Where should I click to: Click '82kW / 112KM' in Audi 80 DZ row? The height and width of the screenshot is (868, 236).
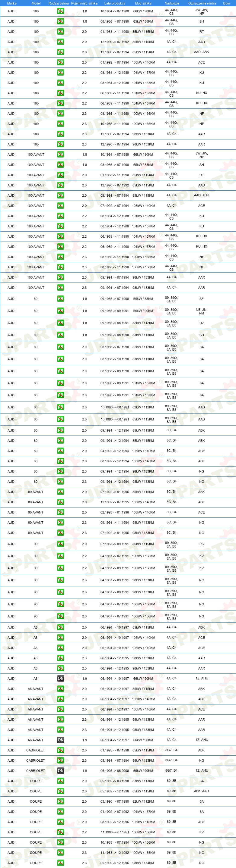[143, 323]
